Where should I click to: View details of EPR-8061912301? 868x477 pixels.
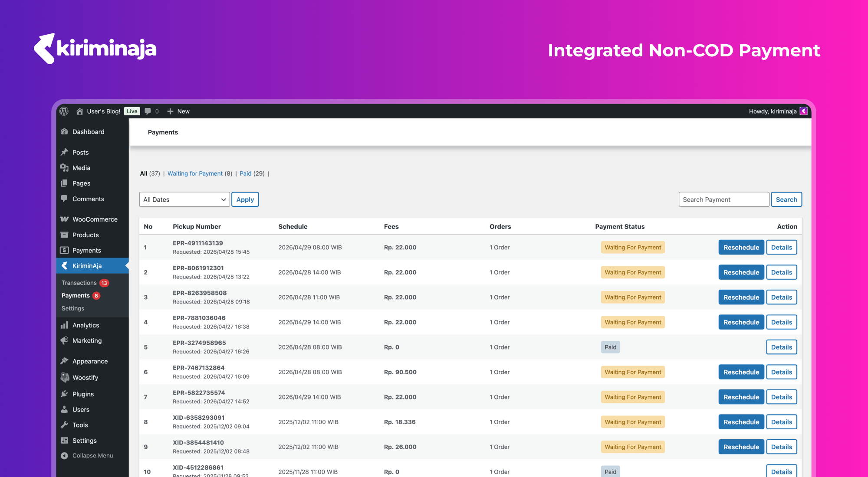click(x=782, y=272)
